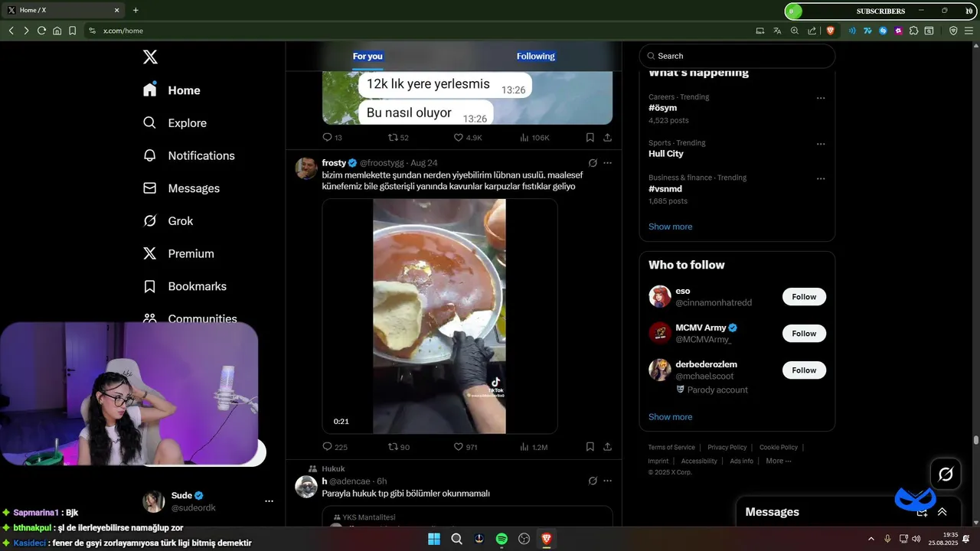Open Spotify from the taskbar
The height and width of the screenshot is (551, 980).
[x=501, y=539]
